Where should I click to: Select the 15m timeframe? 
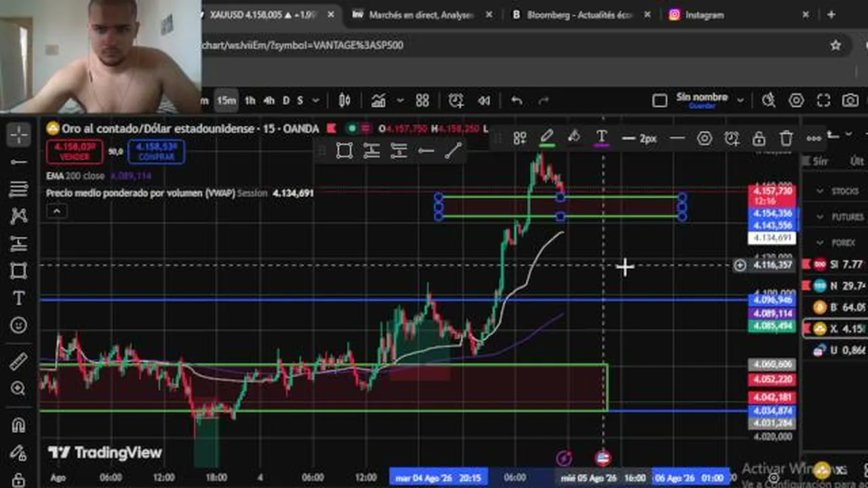(226, 101)
